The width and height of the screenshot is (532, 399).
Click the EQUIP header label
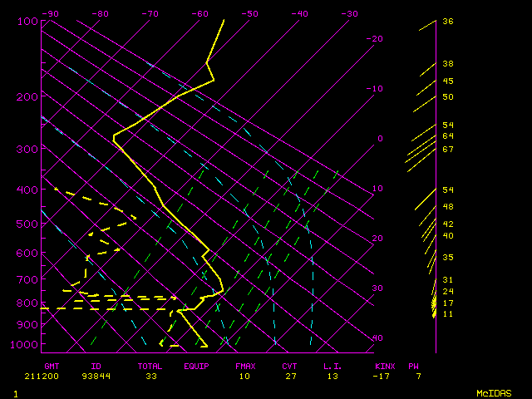tap(196, 366)
